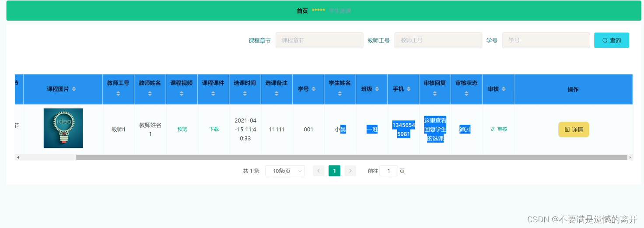Click the phone number 13456545981 cell

click(403, 130)
